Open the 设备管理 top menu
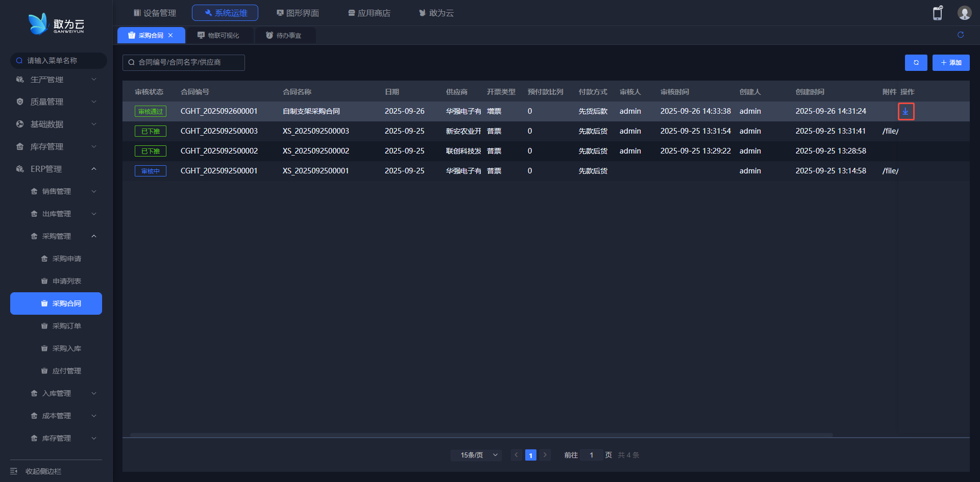The height and width of the screenshot is (482, 980). pyautogui.click(x=155, y=13)
